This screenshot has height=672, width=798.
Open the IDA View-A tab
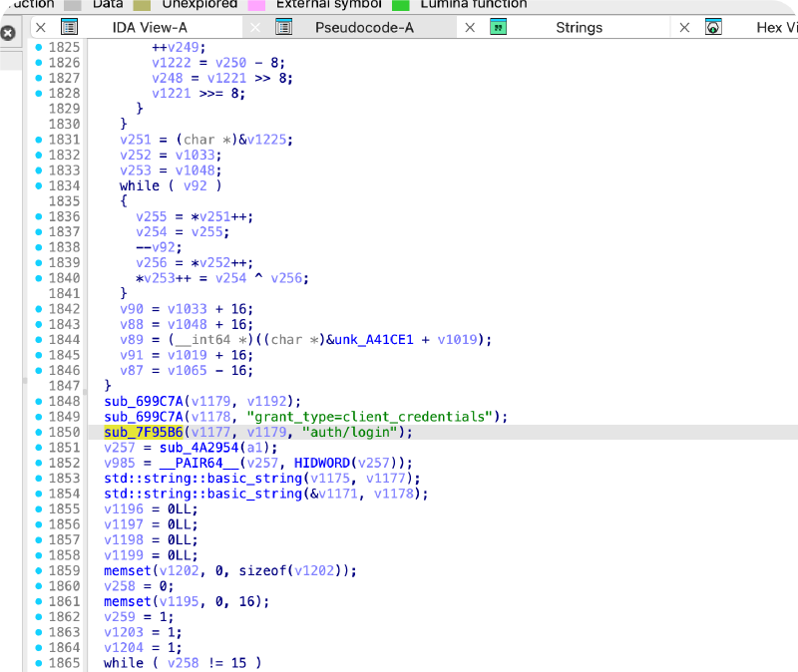pos(150,27)
